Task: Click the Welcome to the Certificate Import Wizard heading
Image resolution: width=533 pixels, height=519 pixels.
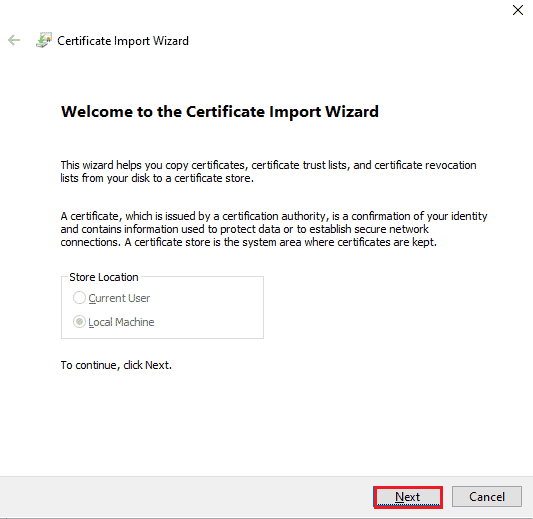Action: [x=220, y=112]
